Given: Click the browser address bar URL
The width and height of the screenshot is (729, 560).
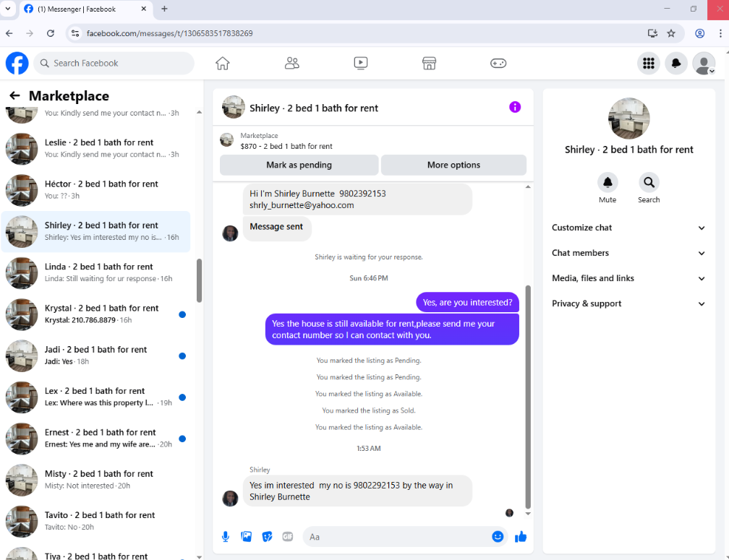Looking at the screenshot, I should pos(170,33).
